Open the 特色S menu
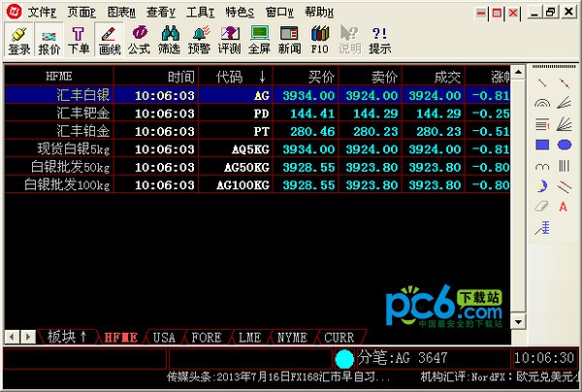Image resolution: width=582 pixels, height=392 pixels. pyautogui.click(x=241, y=13)
